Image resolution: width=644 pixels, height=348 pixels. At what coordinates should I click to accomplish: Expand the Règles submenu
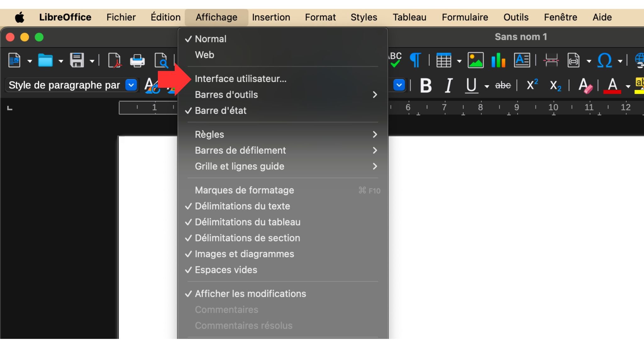click(x=209, y=134)
